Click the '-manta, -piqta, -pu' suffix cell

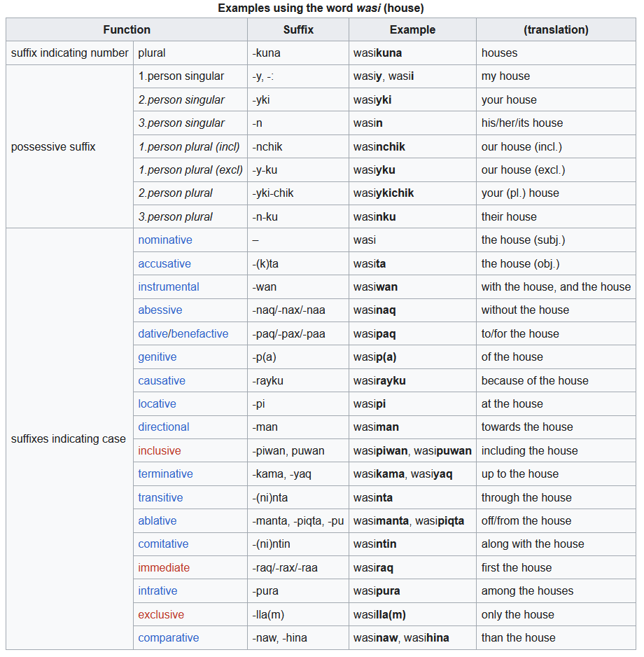tap(298, 521)
